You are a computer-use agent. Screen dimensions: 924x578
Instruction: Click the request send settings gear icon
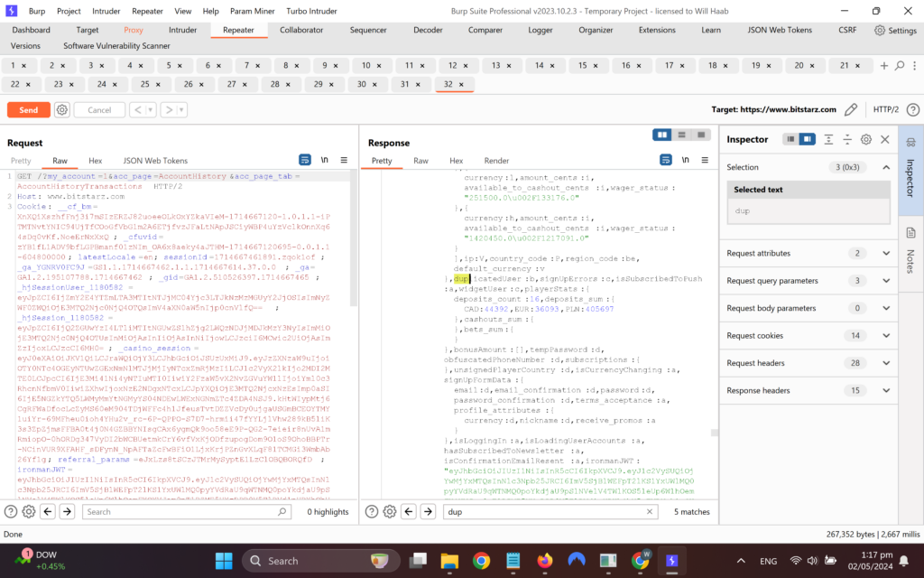pyautogui.click(x=62, y=109)
